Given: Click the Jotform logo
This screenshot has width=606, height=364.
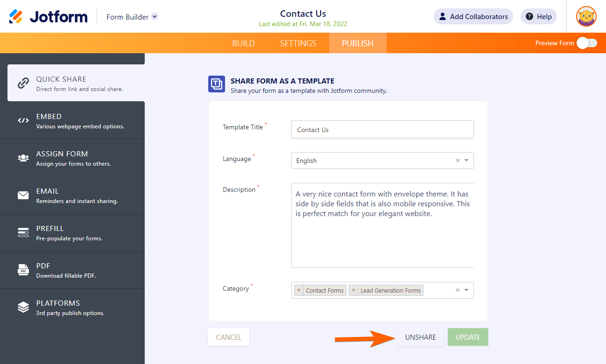Looking at the screenshot, I should (x=49, y=17).
